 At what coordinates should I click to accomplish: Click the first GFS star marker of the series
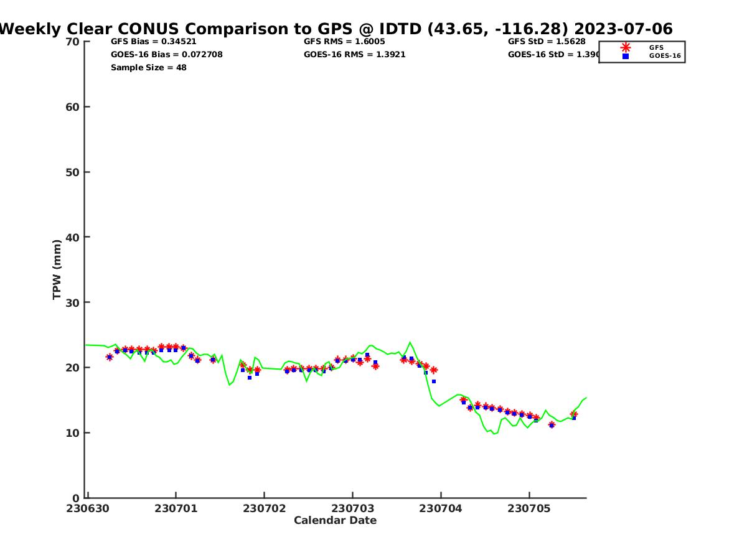click(x=110, y=357)
